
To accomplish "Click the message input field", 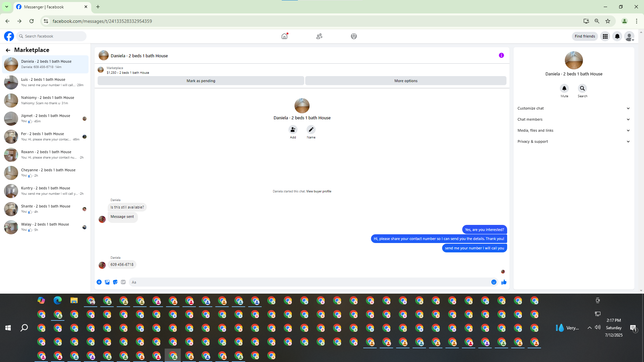I will 309,282.
